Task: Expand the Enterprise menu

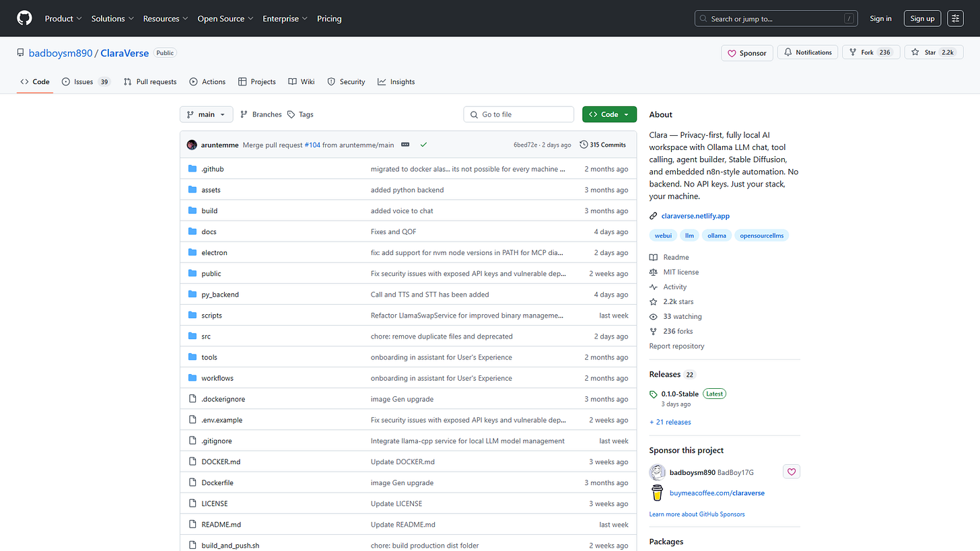Action: 285,19
